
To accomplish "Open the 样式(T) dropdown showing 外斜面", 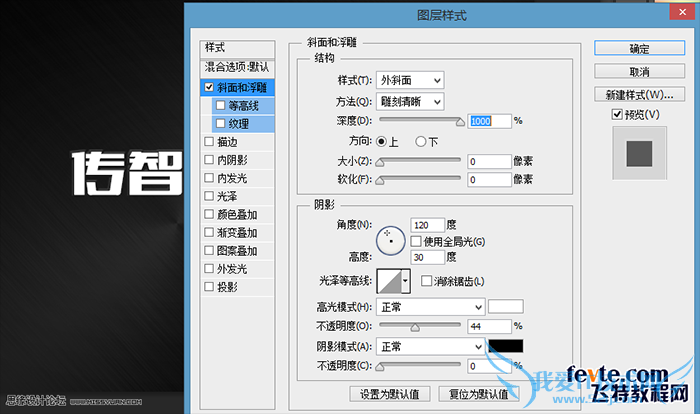I will [x=410, y=80].
